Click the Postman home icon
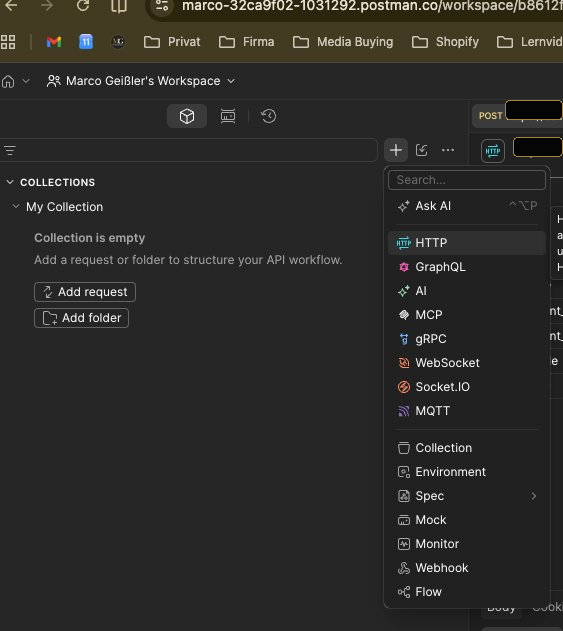The width and height of the screenshot is (563, 631). click(x=8, y=81)
